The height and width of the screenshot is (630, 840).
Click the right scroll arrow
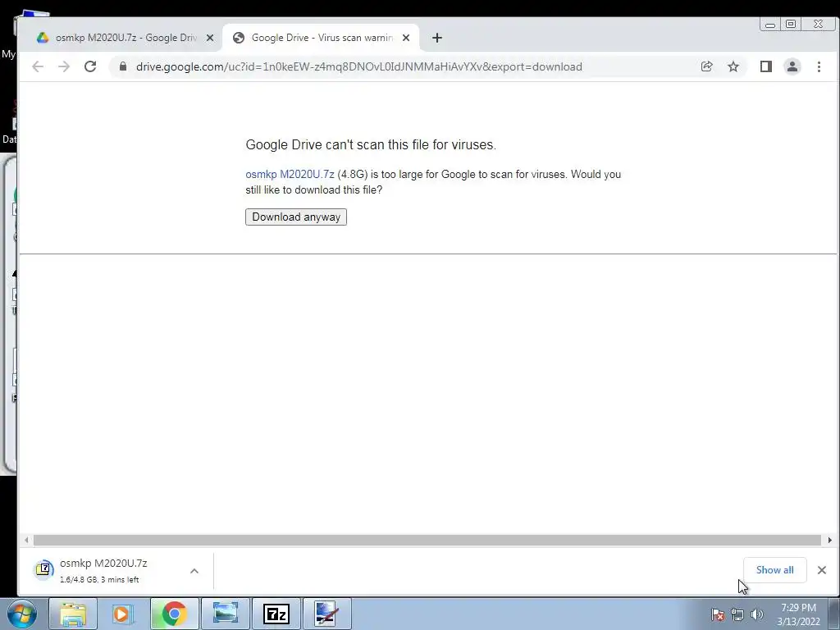point(830,540)
